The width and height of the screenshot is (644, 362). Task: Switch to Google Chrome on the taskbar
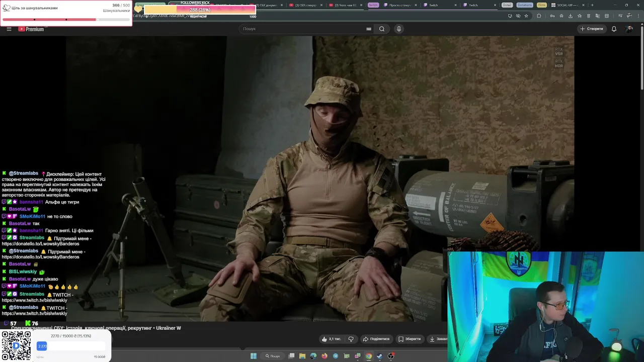(369, 356)
